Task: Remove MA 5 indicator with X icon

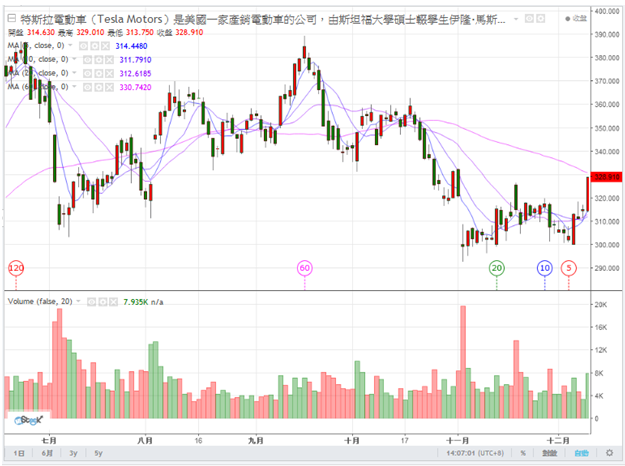Action: (105, 46)
